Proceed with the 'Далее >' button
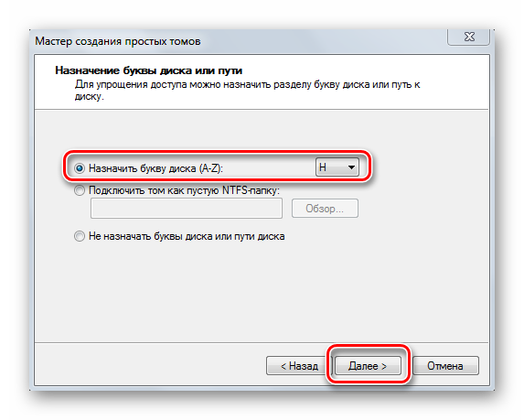524x420 pixels. (x=368, y=366)
